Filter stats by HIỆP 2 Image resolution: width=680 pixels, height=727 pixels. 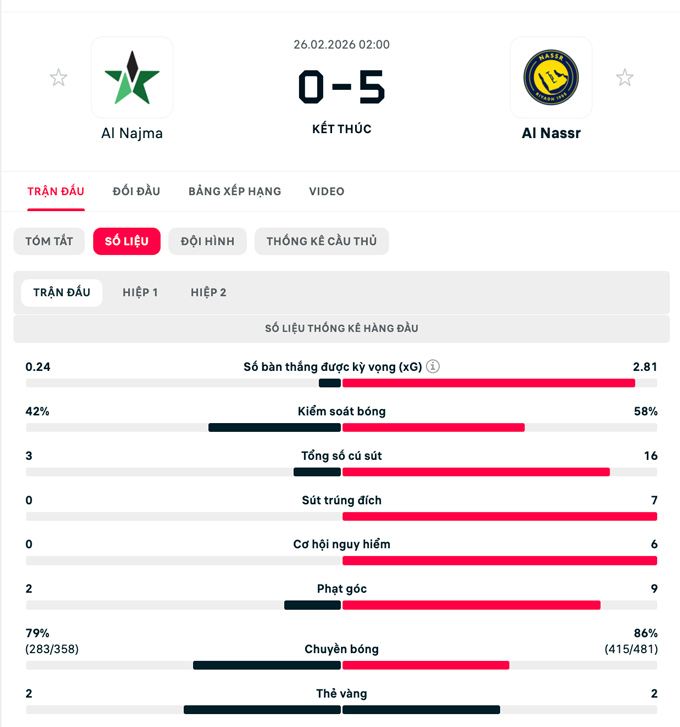[209, 292]
